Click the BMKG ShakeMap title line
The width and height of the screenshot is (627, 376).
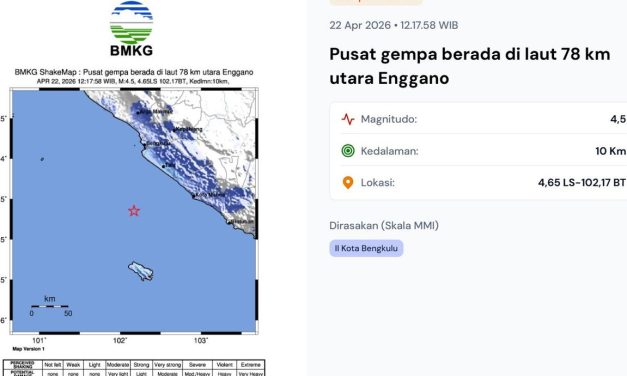(x=134, y=72)
